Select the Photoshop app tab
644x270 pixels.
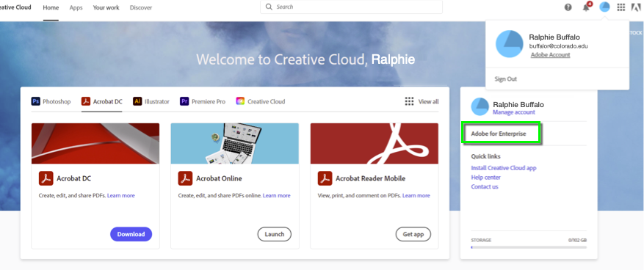pyautogui.click(x=51, y=101)
